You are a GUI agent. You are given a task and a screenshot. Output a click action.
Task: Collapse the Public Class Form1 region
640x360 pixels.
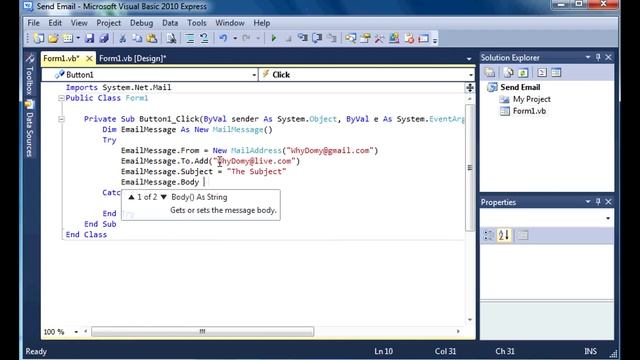[61, 98]
